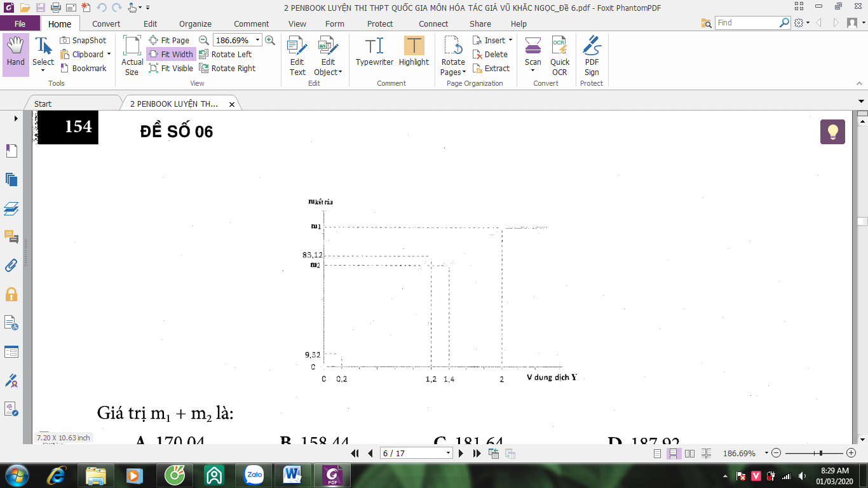Switch to the Comment ribbon tab
Viewport: 868px width, 488px height.
point(251,24)
